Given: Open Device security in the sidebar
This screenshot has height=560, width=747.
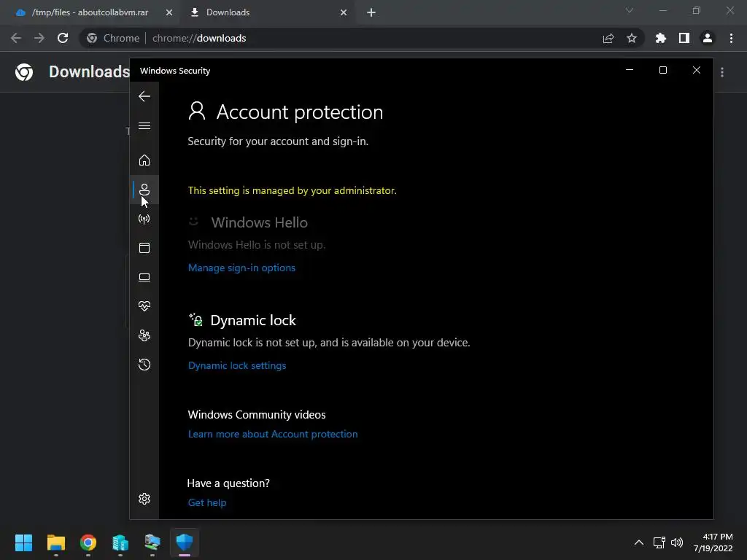Looking at the screenshot, I should point(144,277).
